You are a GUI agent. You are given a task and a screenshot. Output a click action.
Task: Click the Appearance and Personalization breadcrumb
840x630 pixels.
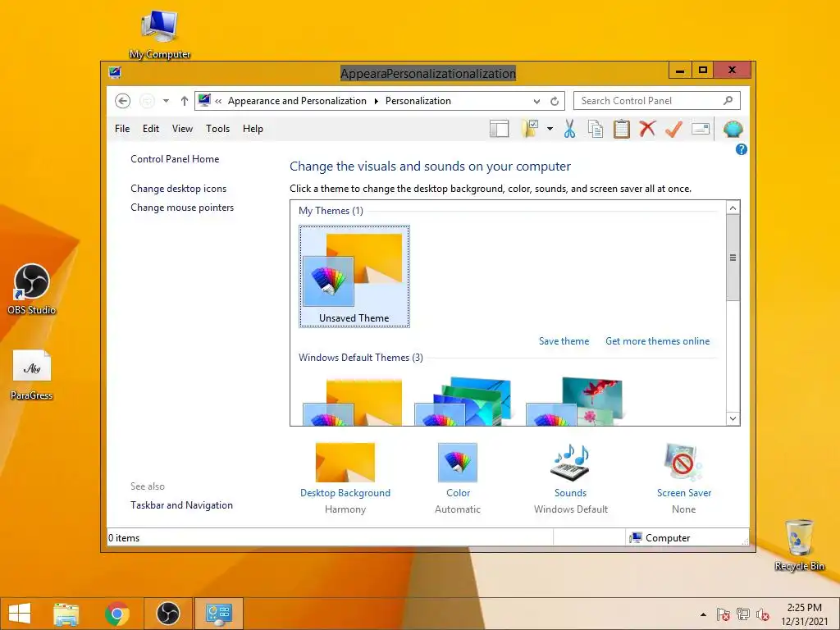pos(297,101)
